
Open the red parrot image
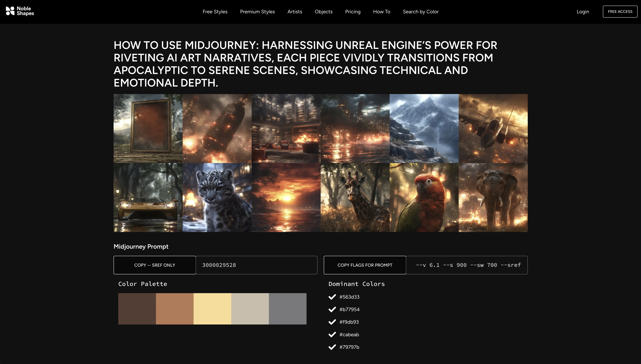[424, 198]
